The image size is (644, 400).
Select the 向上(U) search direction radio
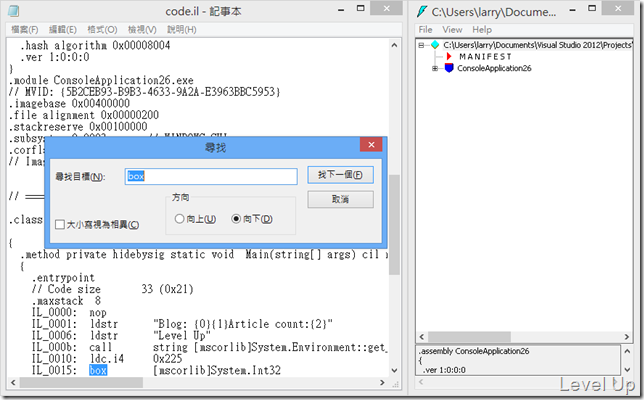[x=179, y=219]
